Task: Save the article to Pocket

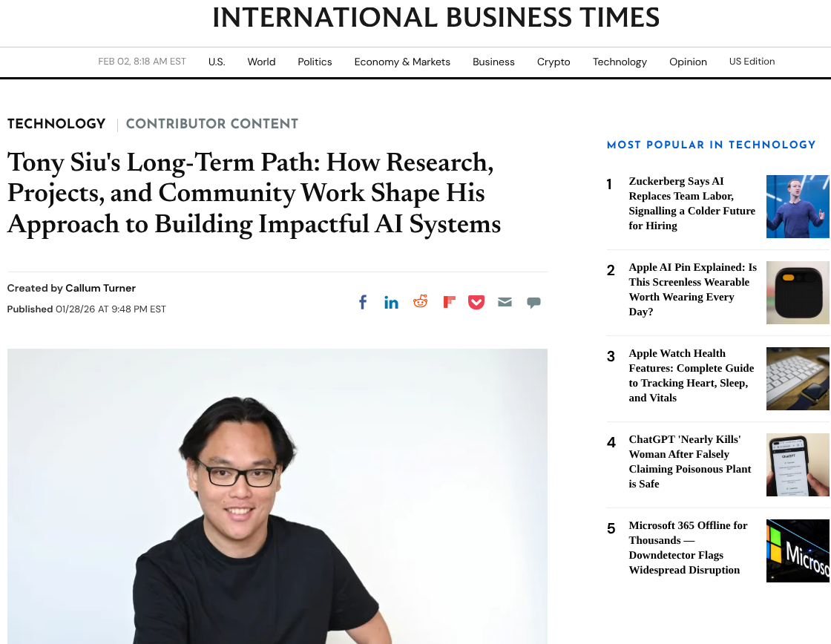Action: click(476, 302)
